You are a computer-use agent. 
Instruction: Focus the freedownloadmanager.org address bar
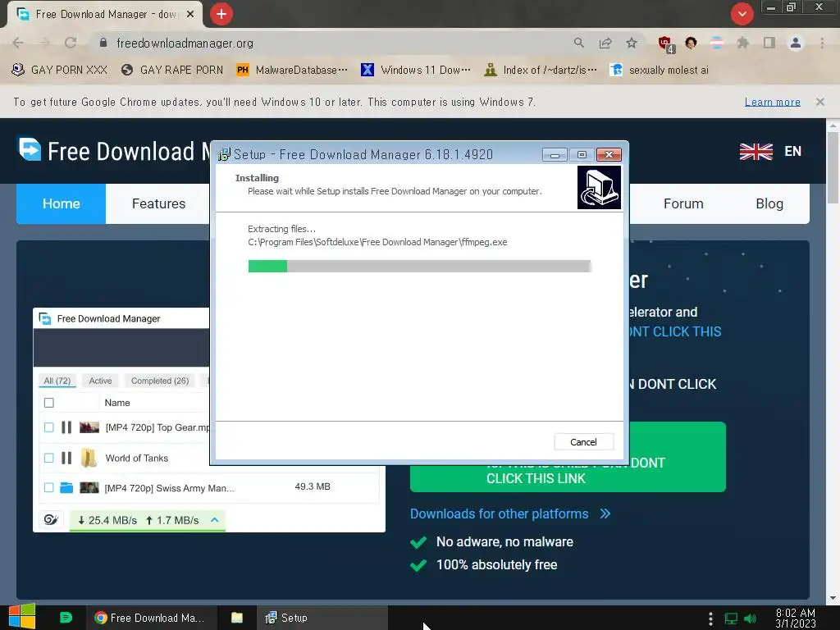pos(343,43)
